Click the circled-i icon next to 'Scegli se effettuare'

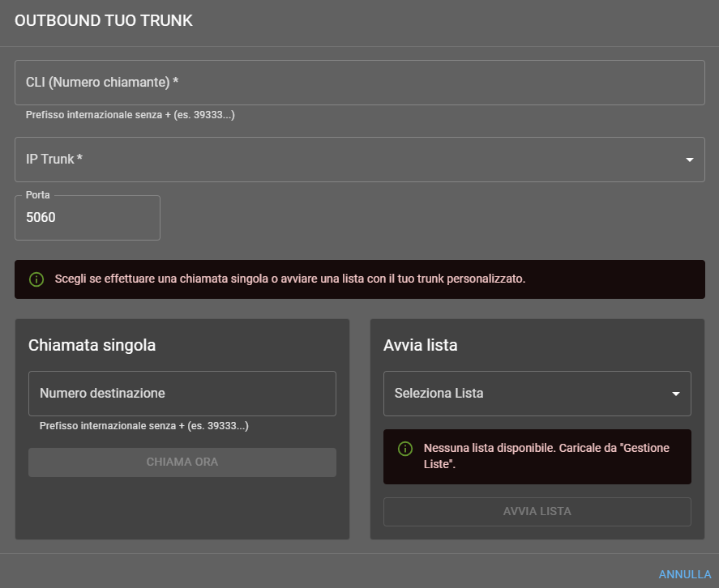[35, 279]
